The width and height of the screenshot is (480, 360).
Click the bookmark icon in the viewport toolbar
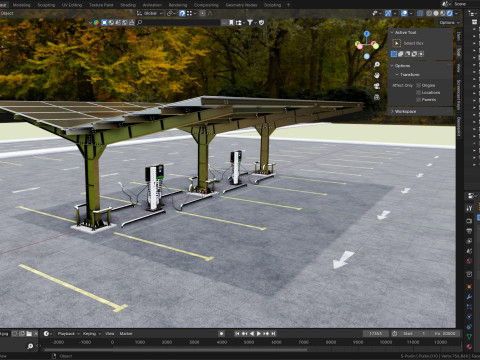[231, 22]
